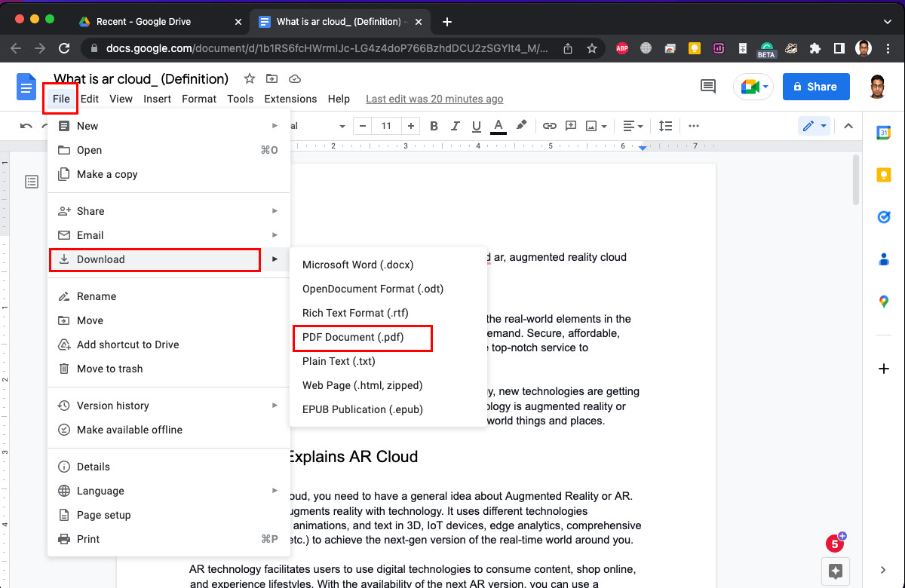
Task: Download as PDF Document (.pdf)
Action: point(388,337)
